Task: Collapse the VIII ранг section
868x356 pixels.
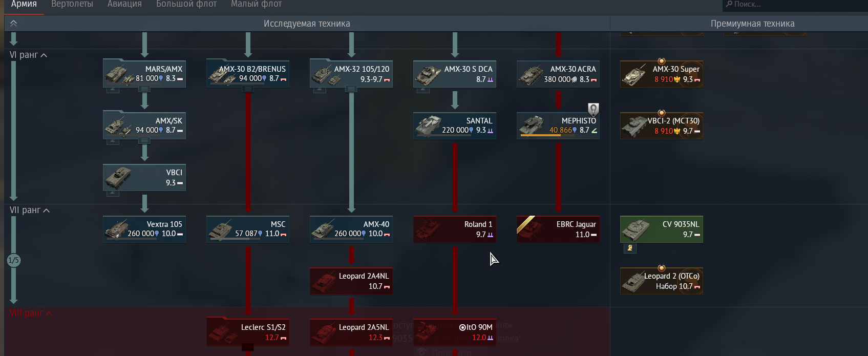Action: 31,313
